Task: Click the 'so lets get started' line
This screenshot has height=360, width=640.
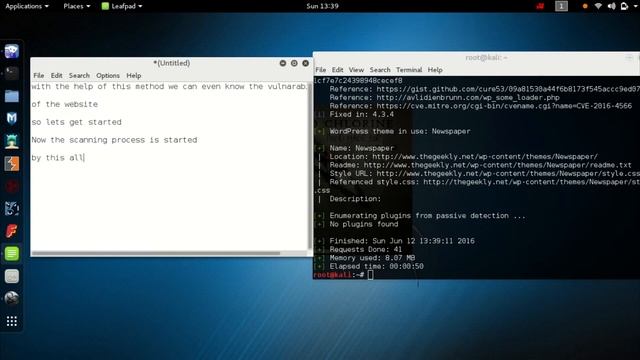Action: pyautogui.click(x=76, y=122)
